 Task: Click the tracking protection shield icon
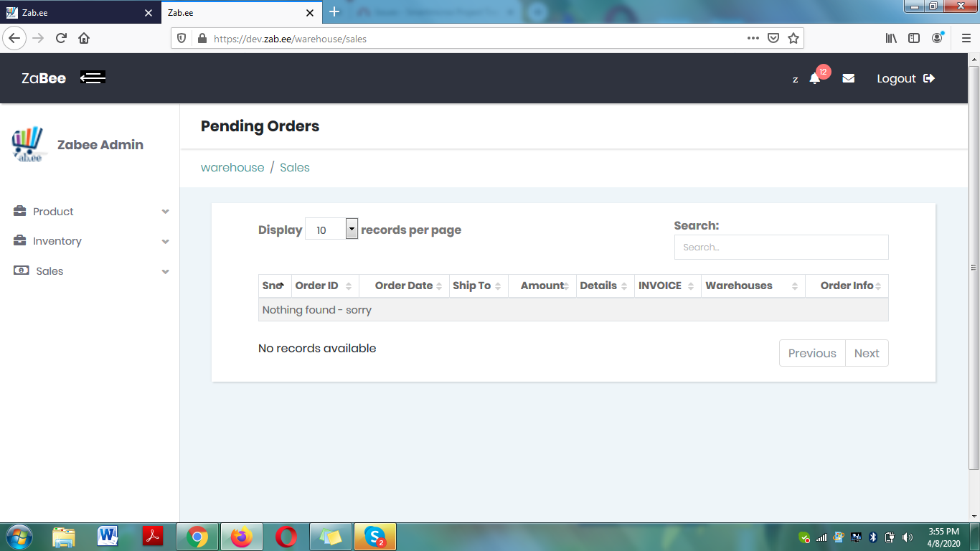tap(182, 39)
